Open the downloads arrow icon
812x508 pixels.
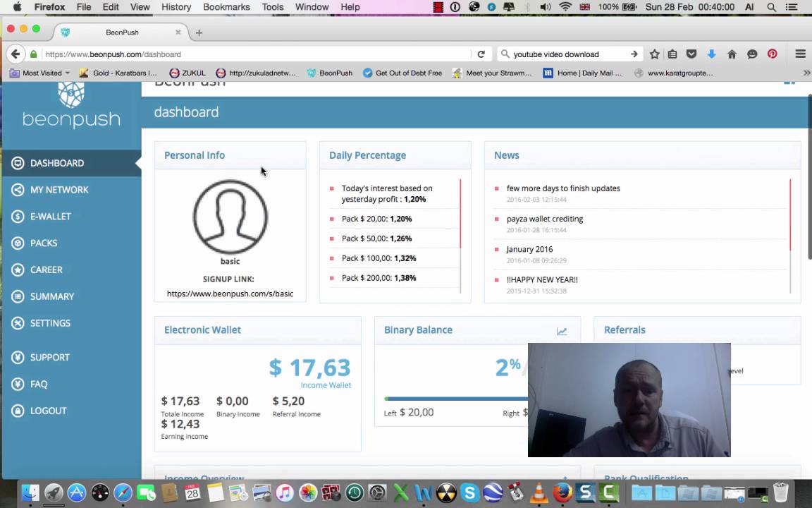711,54
